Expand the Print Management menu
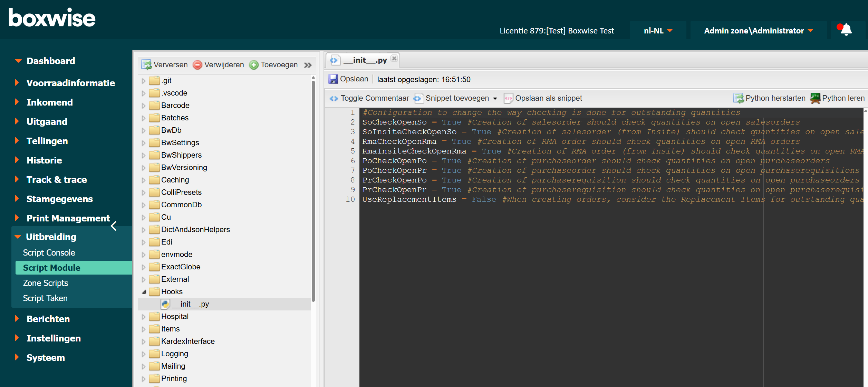 tap(68, 218)
